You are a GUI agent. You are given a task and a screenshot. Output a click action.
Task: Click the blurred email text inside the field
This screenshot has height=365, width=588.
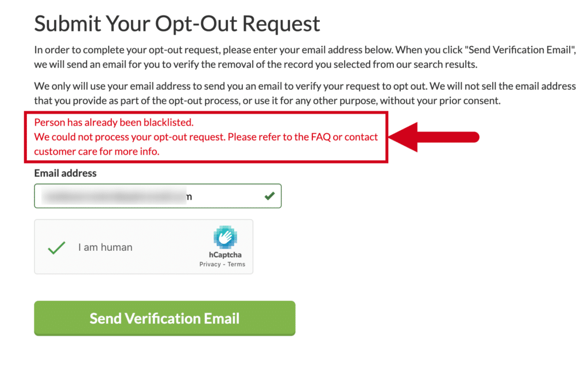pos(117,196)
